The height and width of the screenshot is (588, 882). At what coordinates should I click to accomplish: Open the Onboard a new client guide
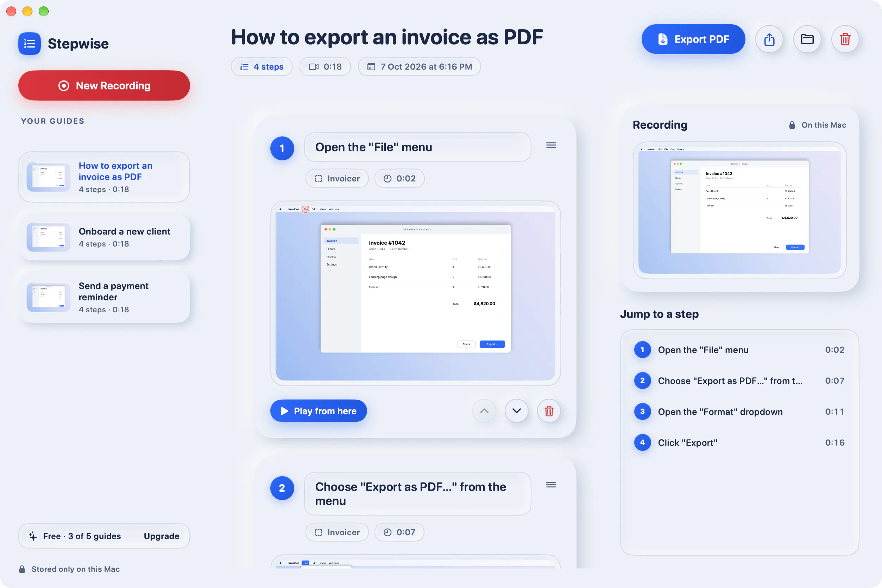(x=104, y=237)
